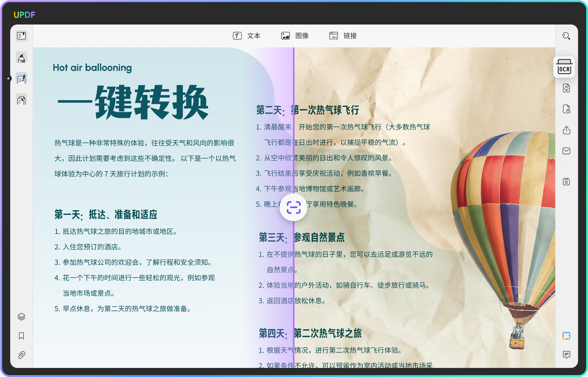Click line '3. 参加热气球公司的欢迎会'
The width and height of the screenshot is (588, 377).
(x=133, y=262)
